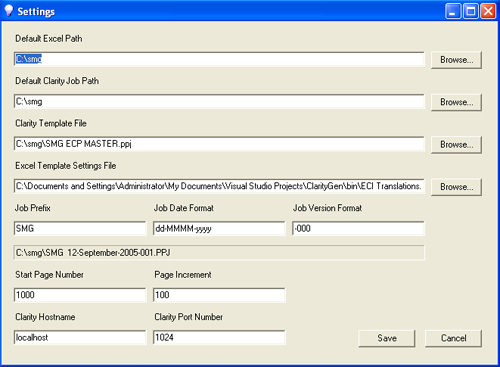Browse for the Clarity Template File
500x367 pixels.
point(456,145)
